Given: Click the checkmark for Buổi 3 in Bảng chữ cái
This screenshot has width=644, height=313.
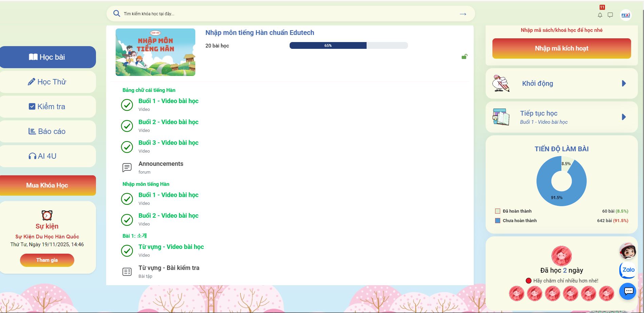Looking at the screenshot, I should 127,147.
